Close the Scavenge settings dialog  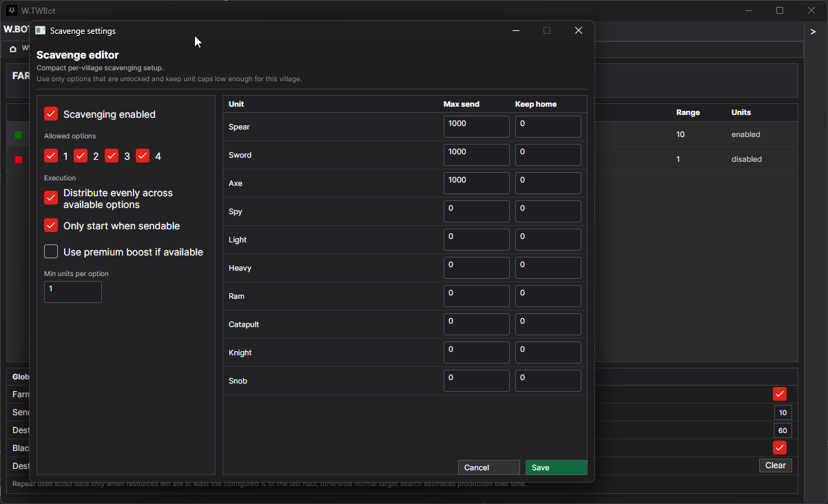click(579, 30)
